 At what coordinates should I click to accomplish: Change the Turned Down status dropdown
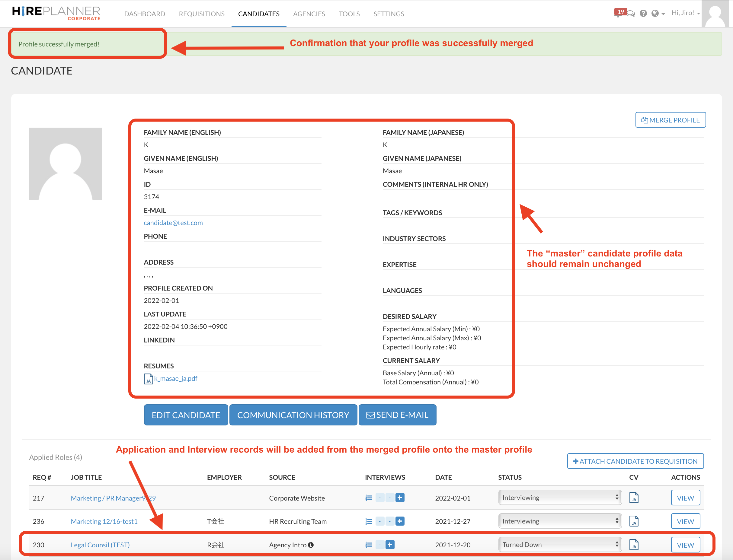560,545
